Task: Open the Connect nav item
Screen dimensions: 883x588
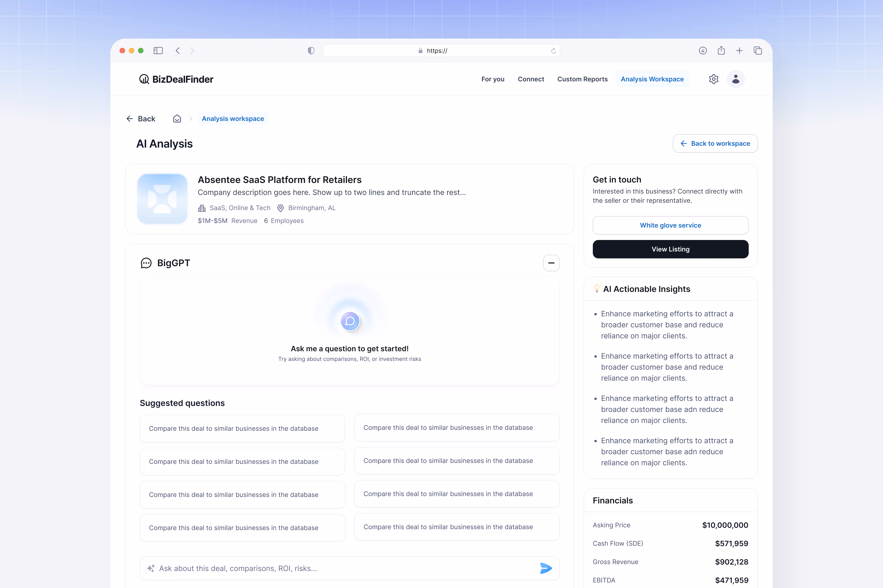Action: 531,79
